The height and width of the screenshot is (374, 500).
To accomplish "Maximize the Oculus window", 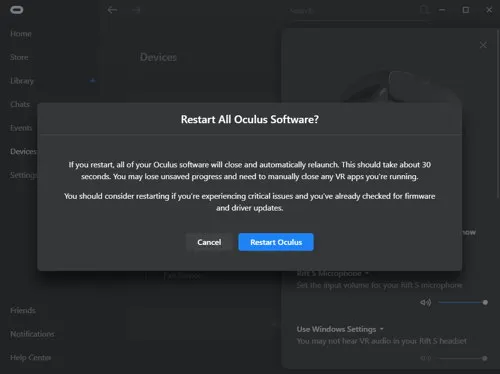I will pyautogui.click(x=466, y=10).
